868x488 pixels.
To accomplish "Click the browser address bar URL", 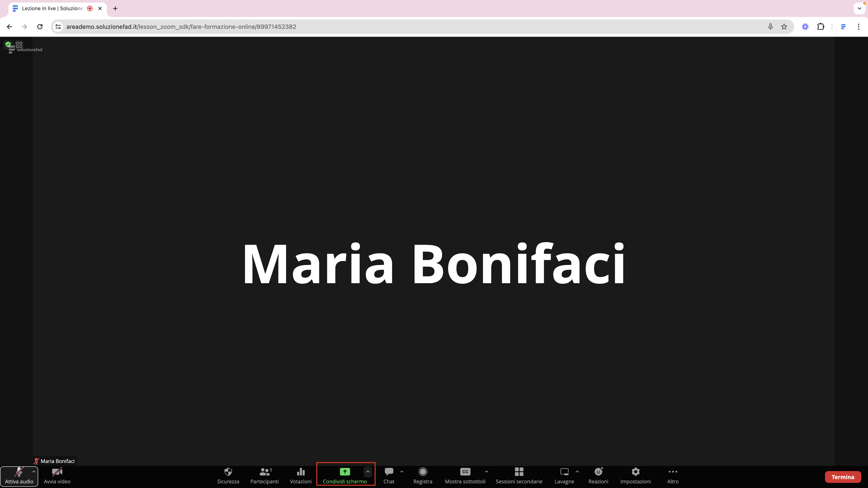I will [x=181, y=27].
